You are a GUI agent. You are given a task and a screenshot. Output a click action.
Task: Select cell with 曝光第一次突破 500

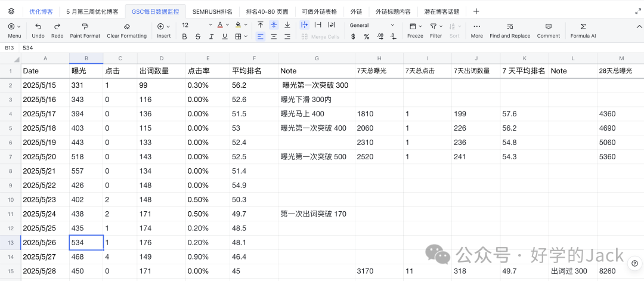tap(317, 156)
